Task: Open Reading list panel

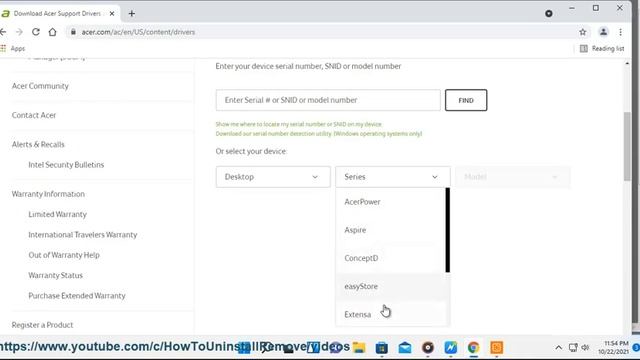Action: pos(602,49)
